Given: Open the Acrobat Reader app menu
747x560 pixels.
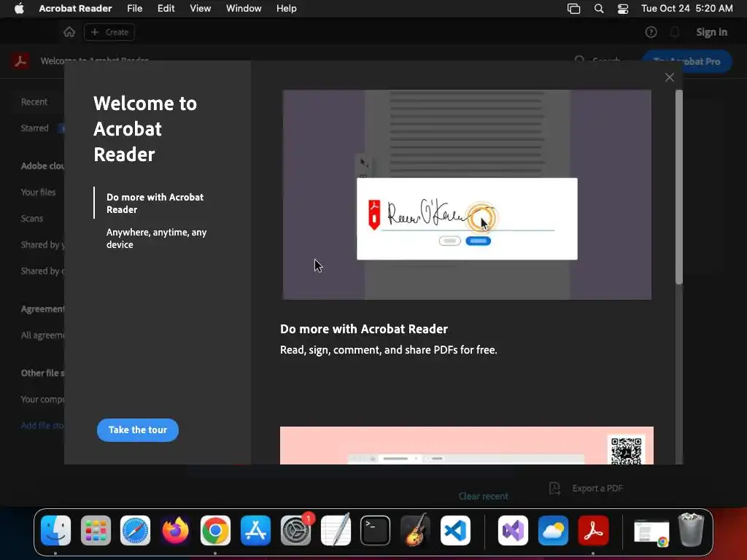Looking at the screenshot, I should 75,8.
